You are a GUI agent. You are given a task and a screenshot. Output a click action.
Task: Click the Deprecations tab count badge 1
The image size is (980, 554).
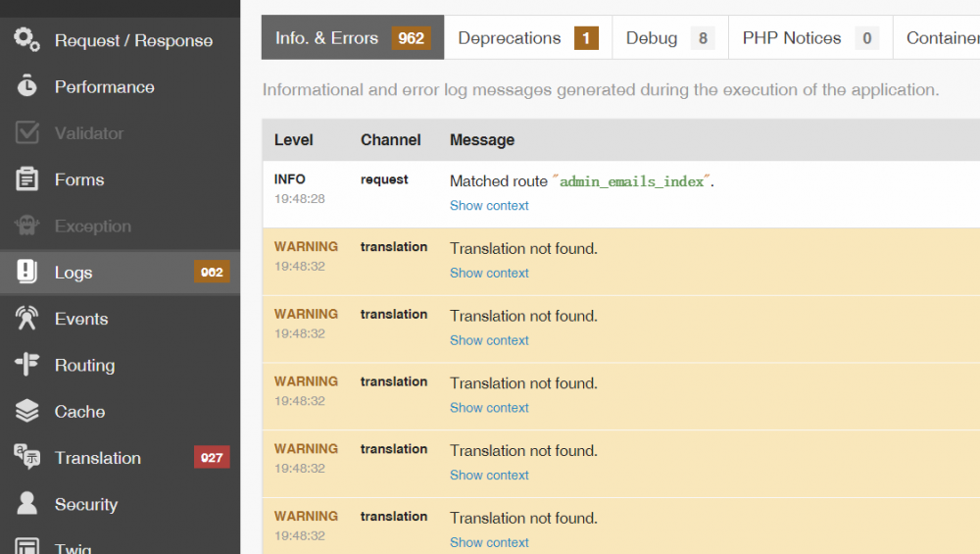coord(586,38)
